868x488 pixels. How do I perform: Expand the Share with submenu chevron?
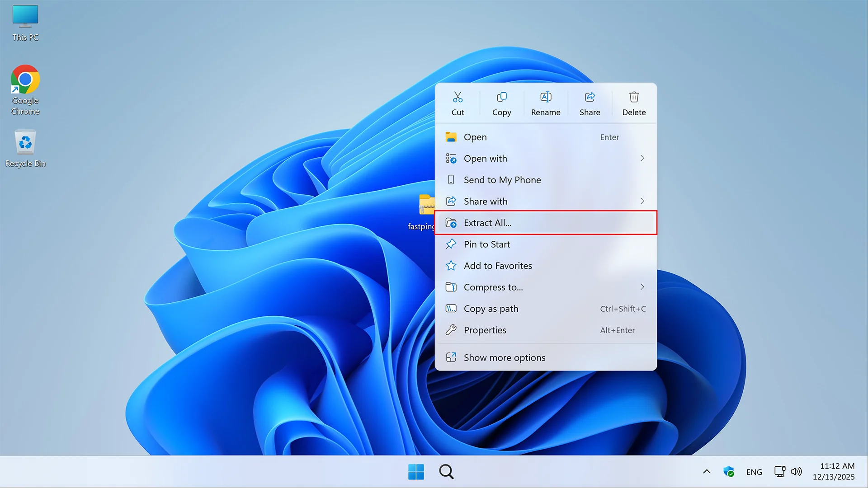pyautogui.click(x=642, y=201)
